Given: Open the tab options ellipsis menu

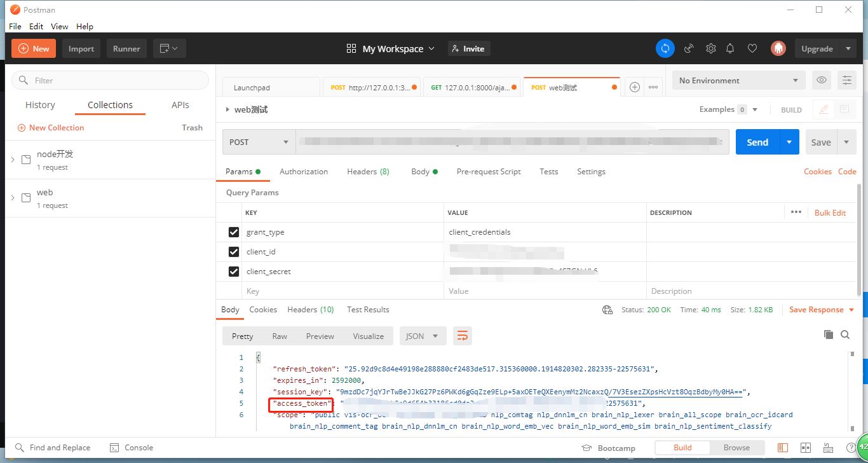Looking at the screenshot, I should (x=653, y=87).
